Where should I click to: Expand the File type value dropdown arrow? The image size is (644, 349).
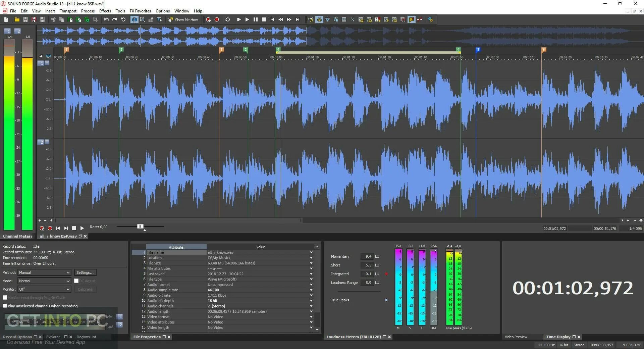point(311,279)
